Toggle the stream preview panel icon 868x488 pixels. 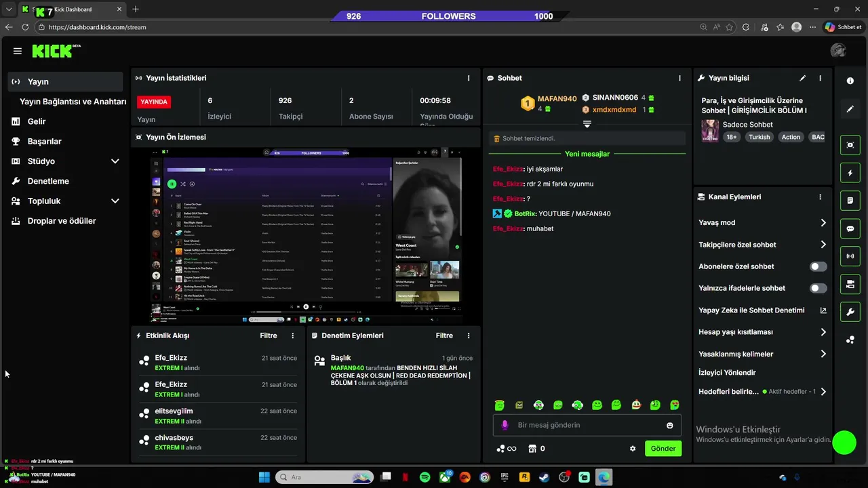pos(850,145)
